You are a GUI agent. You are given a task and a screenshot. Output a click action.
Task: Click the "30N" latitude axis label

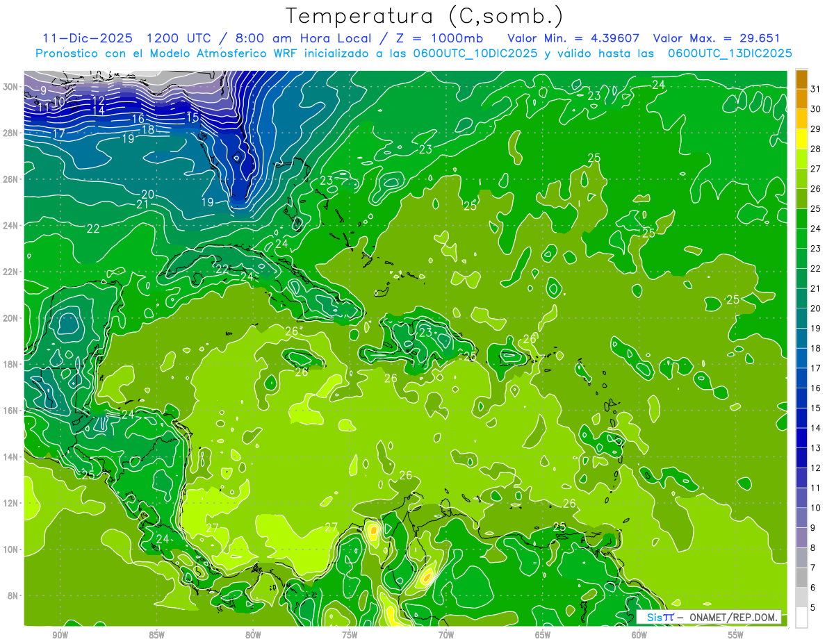[12, 87]
